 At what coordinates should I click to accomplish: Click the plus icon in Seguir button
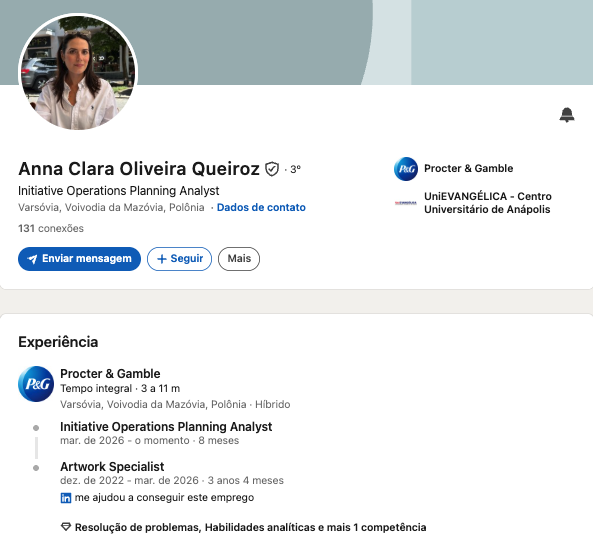[x=162, y=259]
